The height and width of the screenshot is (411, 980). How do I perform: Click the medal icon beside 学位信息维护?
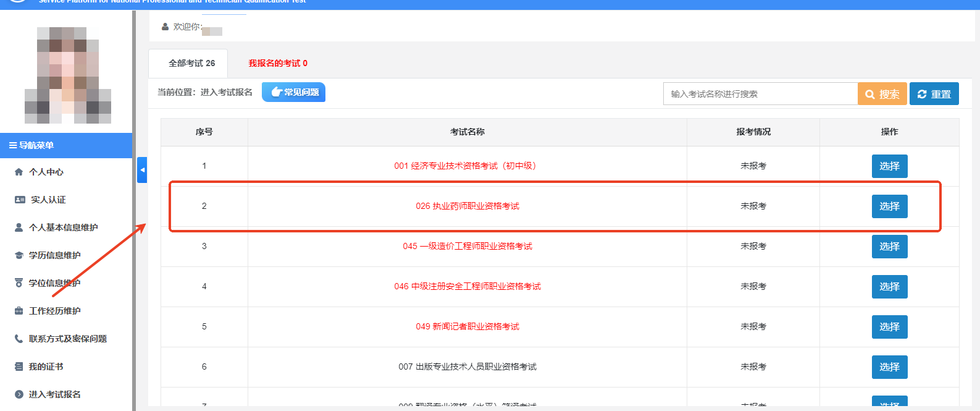pos(19,283)
